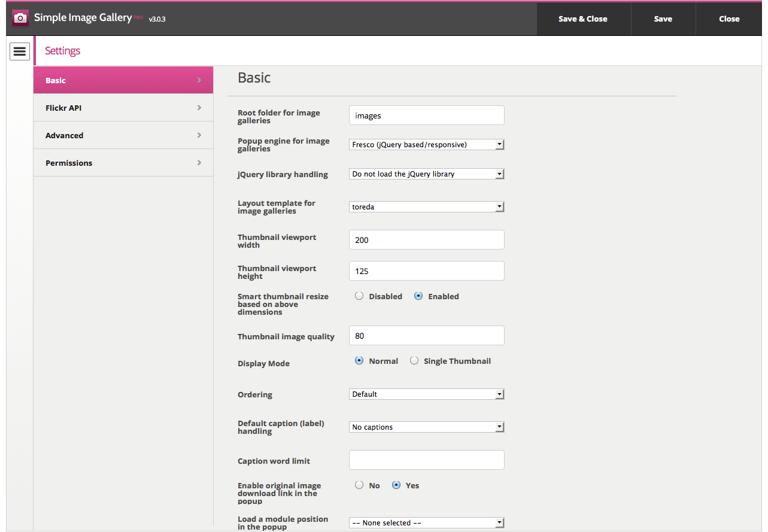Click the 'Layout template for image galleries' label
Image resolution: width=768 pixels, height=532 pixels.
click(277, 207)
